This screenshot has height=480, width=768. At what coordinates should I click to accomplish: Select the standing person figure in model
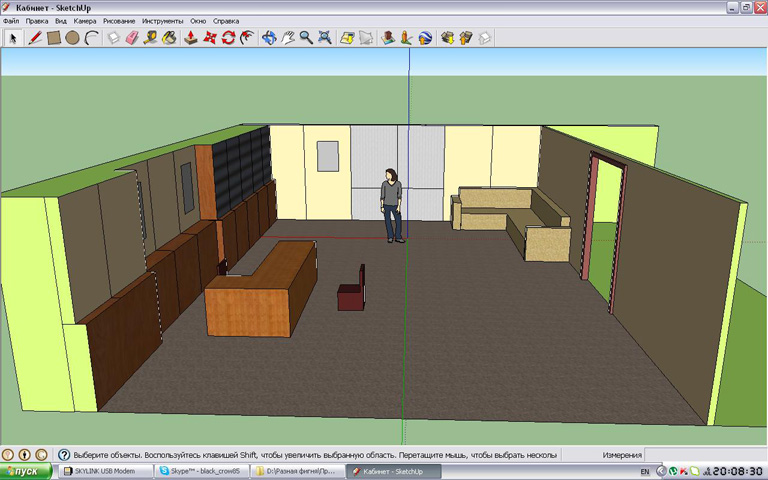[x=392, y=206]
